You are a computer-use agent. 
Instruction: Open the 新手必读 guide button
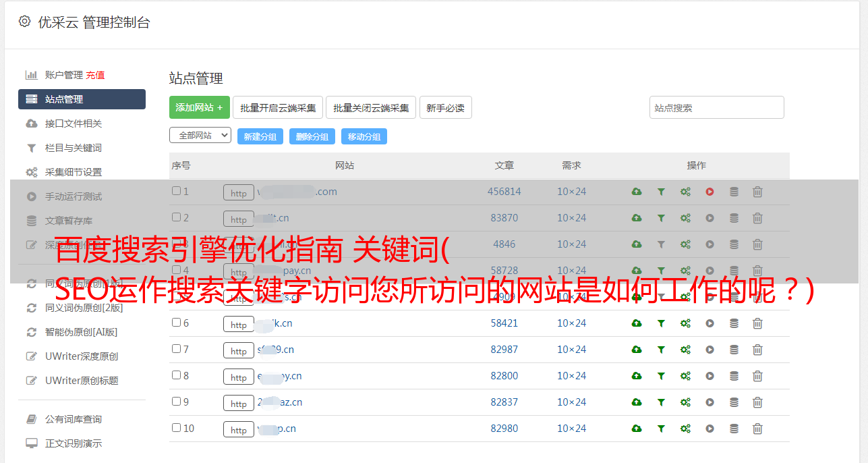pyautogui.click(x=445, y=107)
